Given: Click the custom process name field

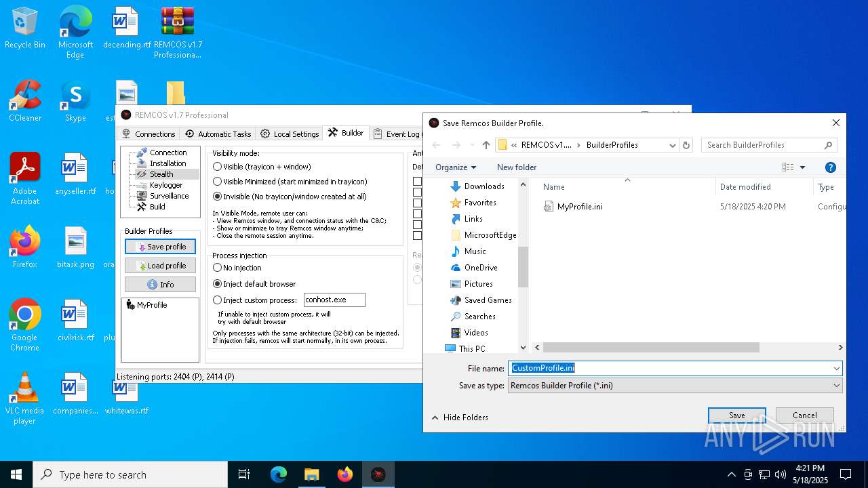Looking at the screenshot, I should [334, 300].
